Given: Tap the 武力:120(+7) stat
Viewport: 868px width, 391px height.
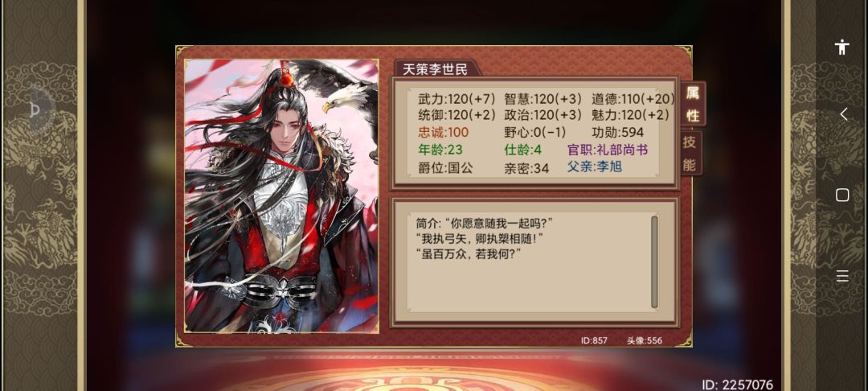Looking at the screenshot, I should pyautogui.click(x=457, y=99).
